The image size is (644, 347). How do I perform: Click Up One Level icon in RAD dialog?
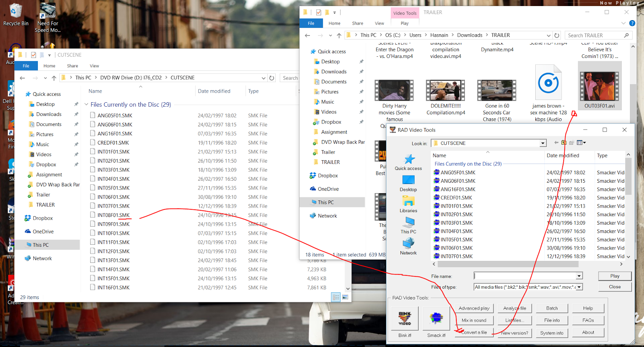(x=564, y=143)
